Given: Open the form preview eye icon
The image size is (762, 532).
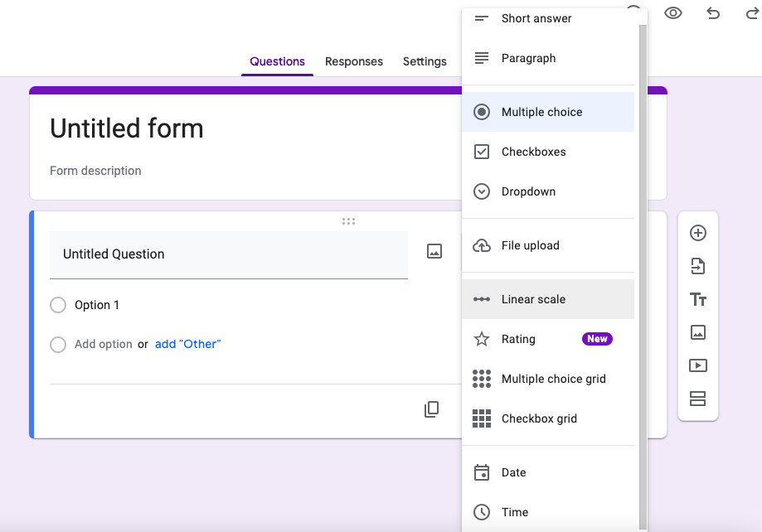Looking at the screenshot, I should tap(673, 13).
